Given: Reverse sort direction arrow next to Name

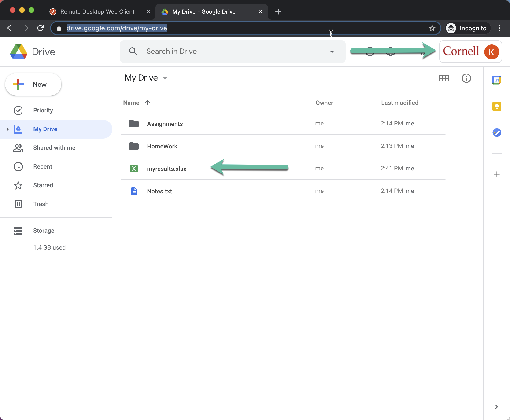Looking at the screenshot, I should [148, 103].
